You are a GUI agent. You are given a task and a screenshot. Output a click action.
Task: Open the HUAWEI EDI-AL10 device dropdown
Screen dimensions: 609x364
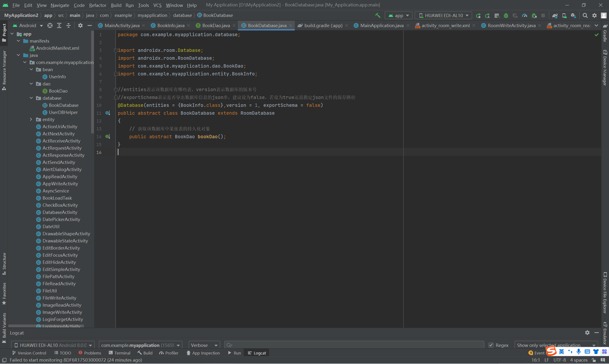(x=443, y=15)
